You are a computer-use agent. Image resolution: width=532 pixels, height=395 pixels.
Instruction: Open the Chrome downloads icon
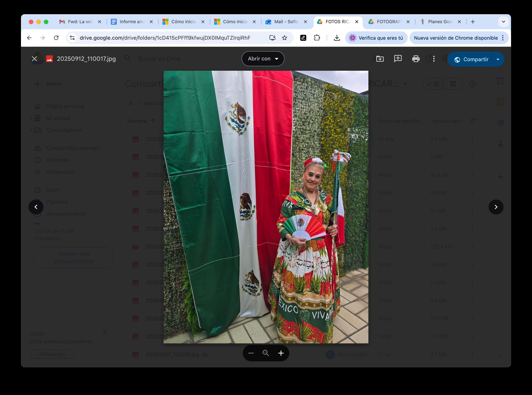tap(337, 38)
